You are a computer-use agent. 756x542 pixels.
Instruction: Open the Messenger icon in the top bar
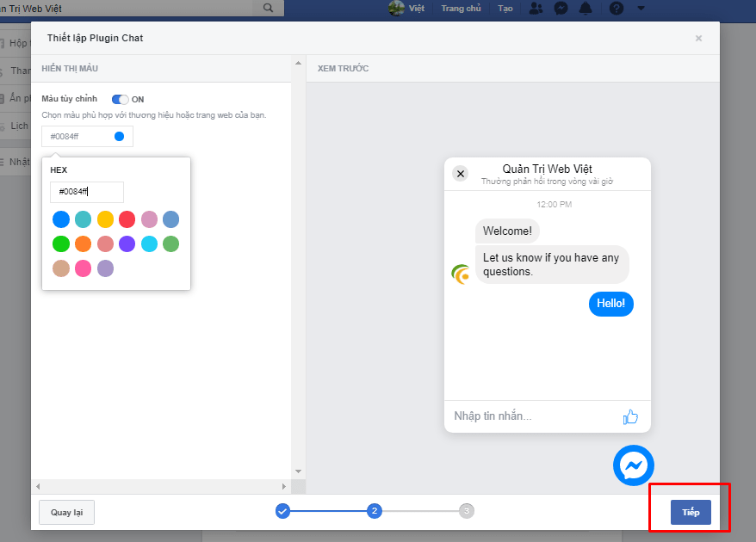click(x=561, y=9)
